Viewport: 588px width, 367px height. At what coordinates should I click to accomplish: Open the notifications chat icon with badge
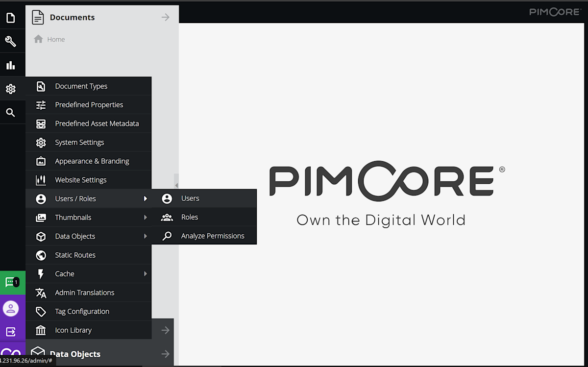point(12,282)
